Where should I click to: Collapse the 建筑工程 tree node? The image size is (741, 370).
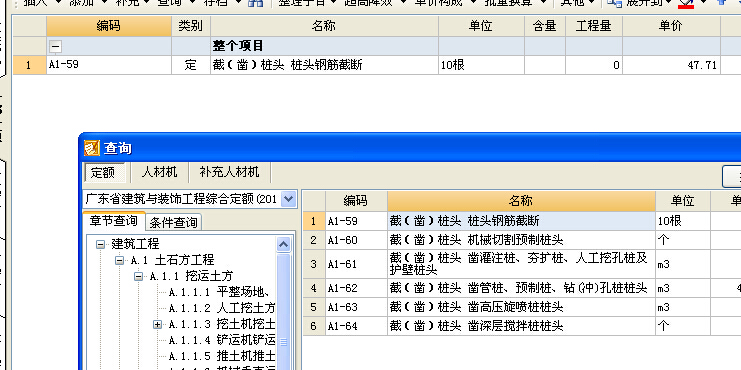click(100, 244)
